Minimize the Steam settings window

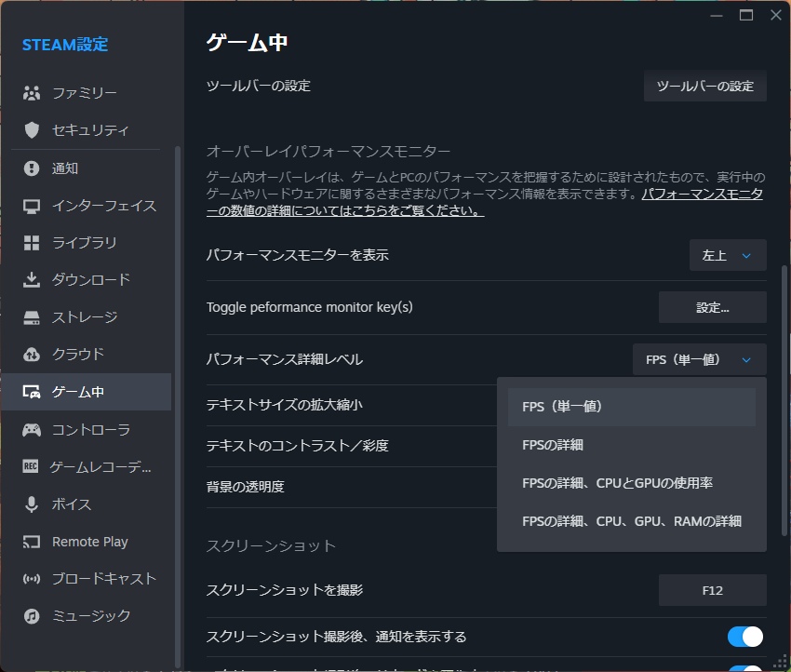[717, 15]
